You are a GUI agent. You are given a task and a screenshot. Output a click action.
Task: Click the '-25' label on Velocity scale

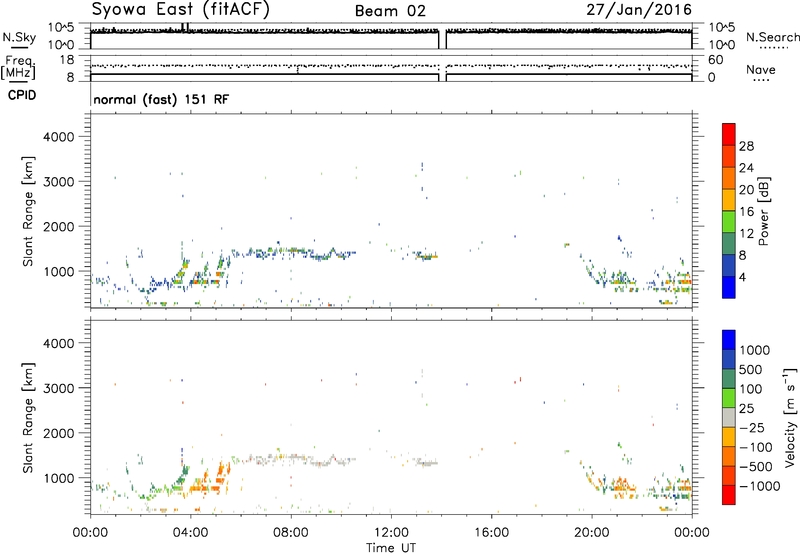pos(755,427)
